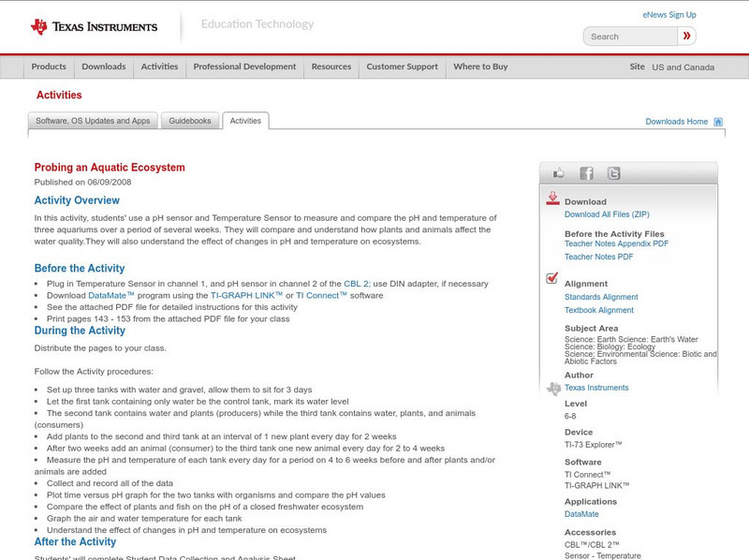This screenshot has width=749, height=560.
Task: Open the Products menu
Action: click(49, 66)
